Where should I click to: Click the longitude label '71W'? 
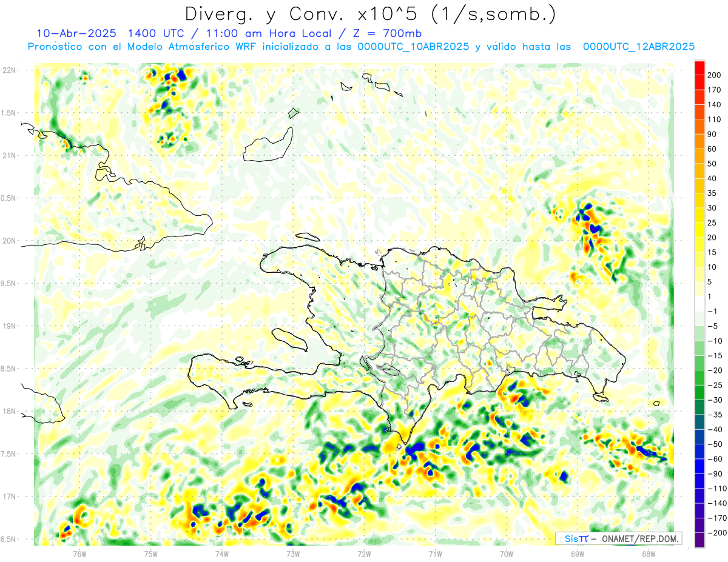click(x=435, y=554)
